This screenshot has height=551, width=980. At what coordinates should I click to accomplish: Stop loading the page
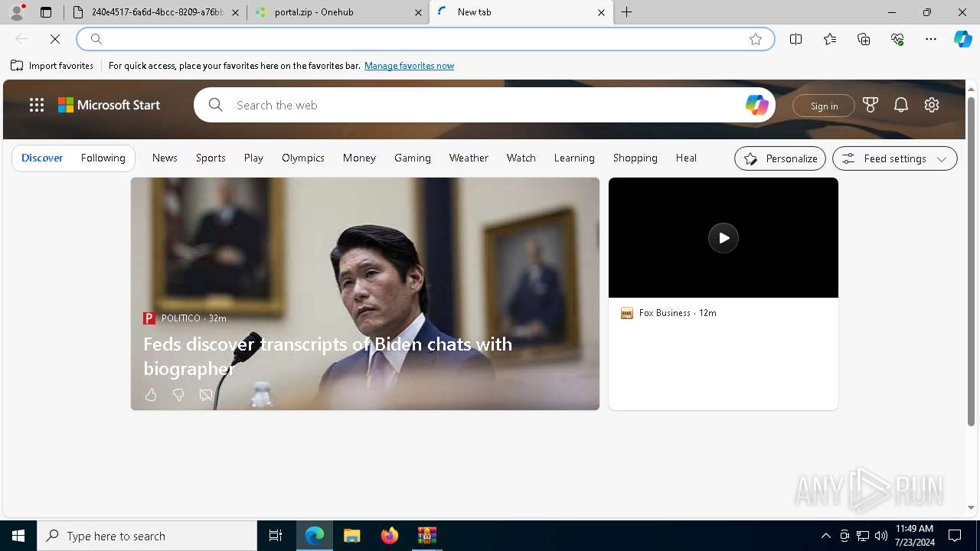(55, 39)
